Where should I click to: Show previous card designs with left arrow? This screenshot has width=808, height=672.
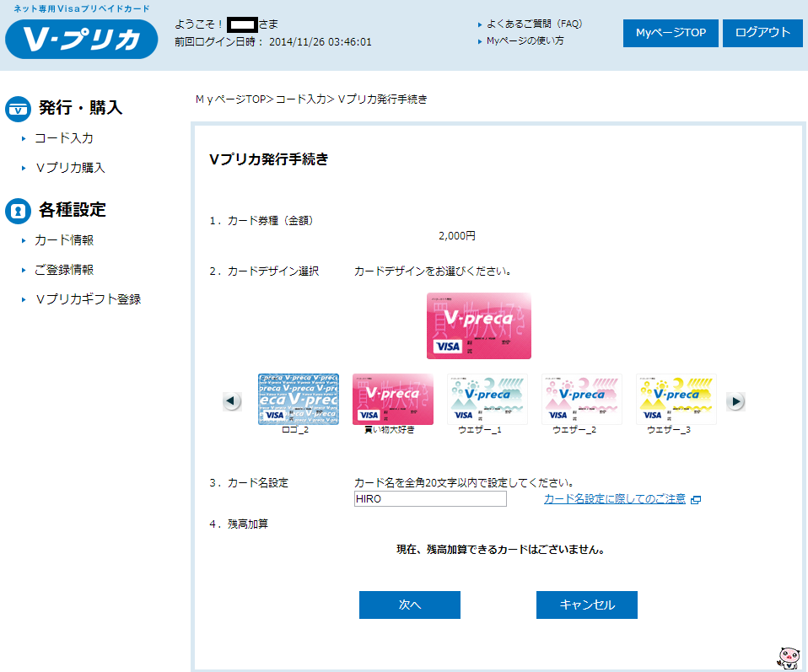(232, 401)
